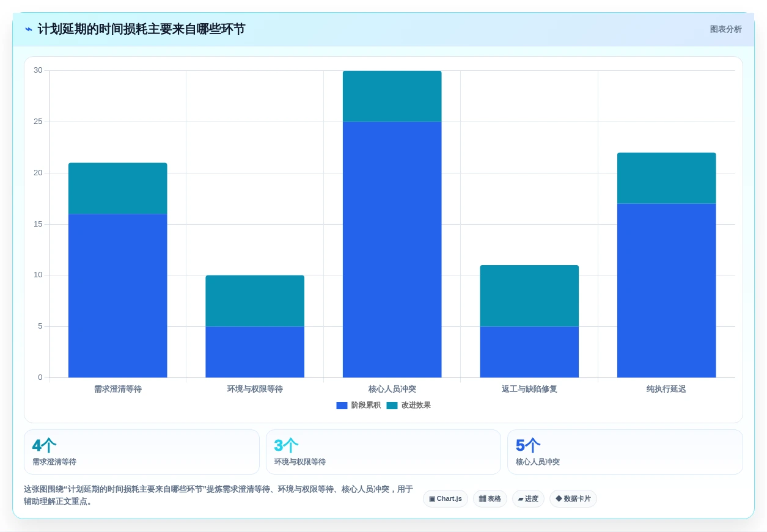The height and width of the screenshot is (532, 767).
Task: Click the chart title 计划延期的时间损耗主要来自哪些环节
Action: (141, 29)
